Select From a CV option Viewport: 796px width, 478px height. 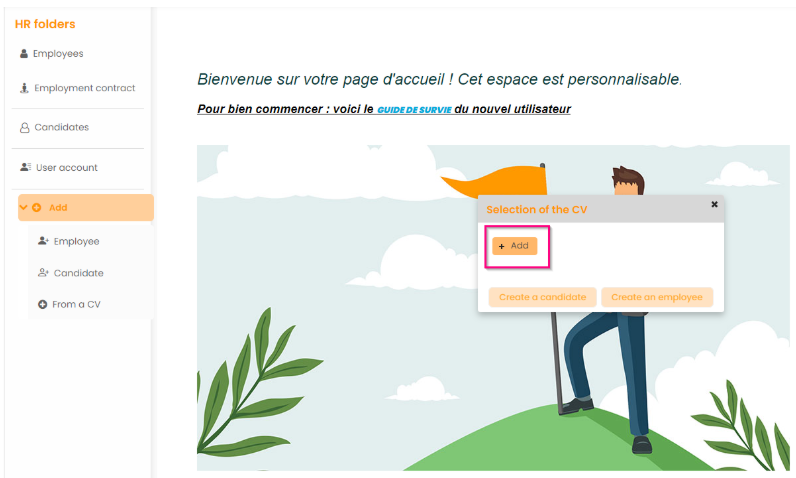click(70, 304)
